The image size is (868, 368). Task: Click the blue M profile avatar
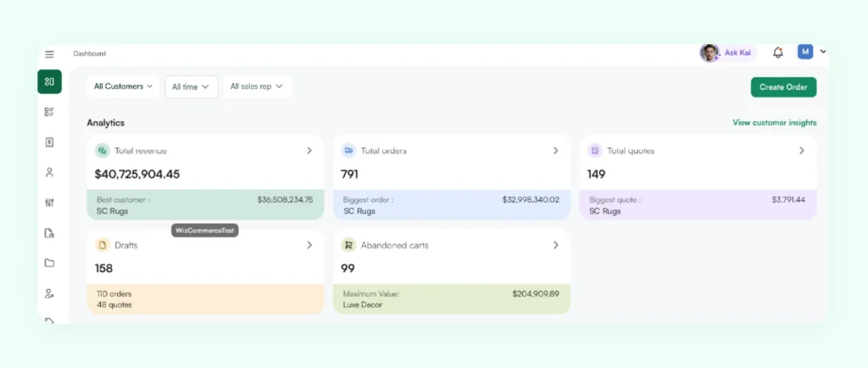pos(805,52)
